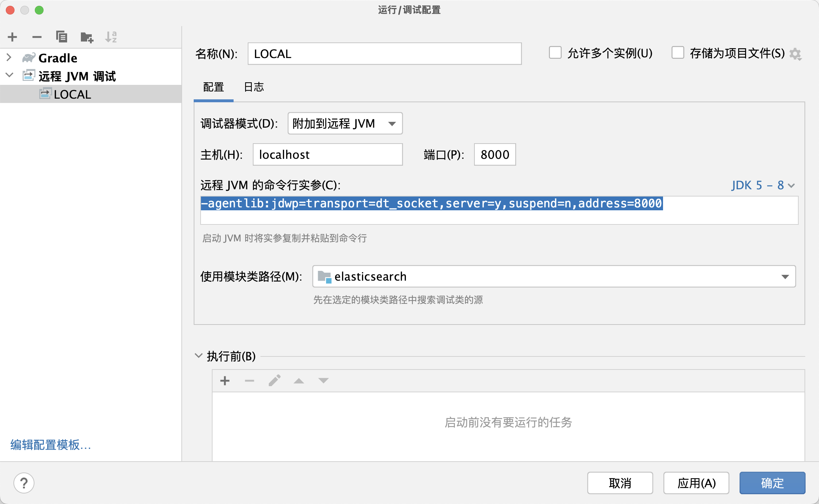
Task: Open the JDK 5 - 8 version dropdown
Action: click(762, 185)
